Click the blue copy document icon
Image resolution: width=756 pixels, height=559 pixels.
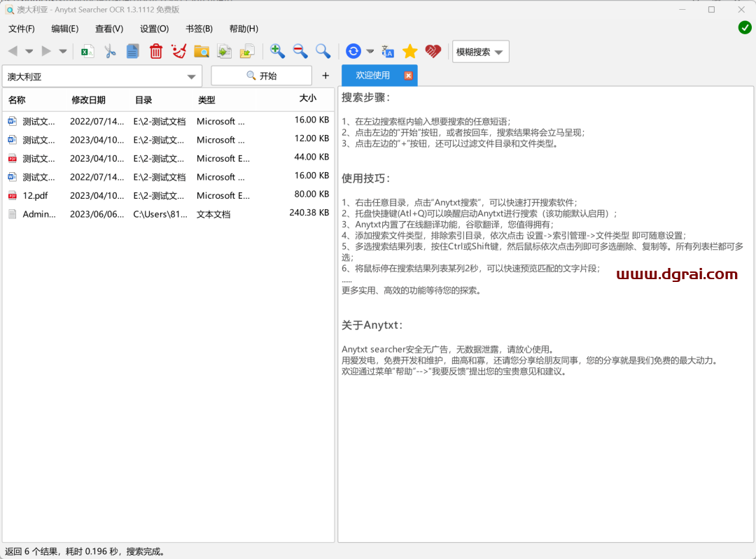(x=132, y=51)
